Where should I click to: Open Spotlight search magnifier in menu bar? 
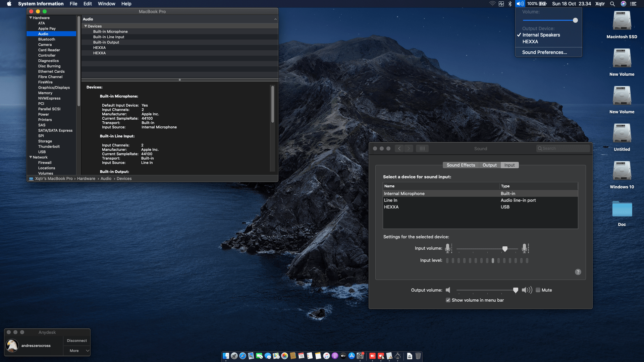coord(612,4)
